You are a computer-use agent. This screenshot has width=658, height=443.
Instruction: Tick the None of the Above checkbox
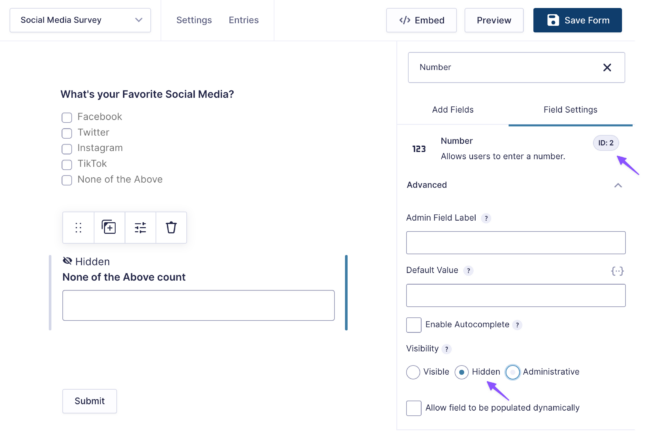[x=67, y=180]
